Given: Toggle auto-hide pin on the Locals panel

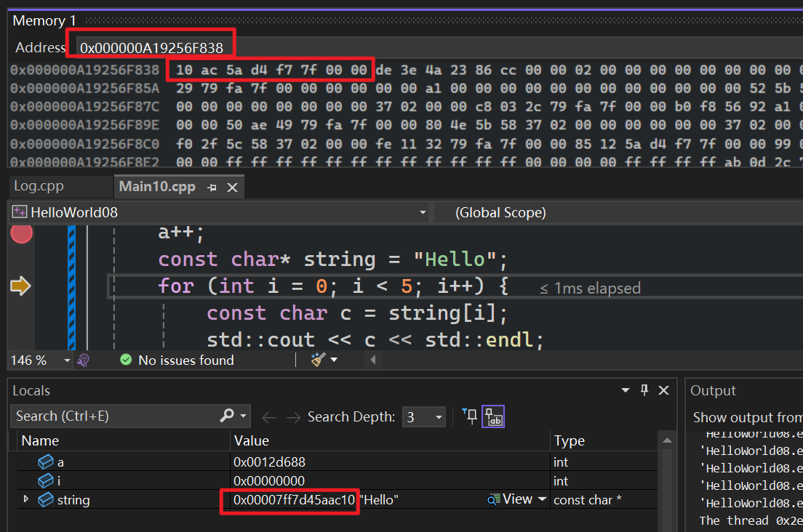Looking at the screenshot, I should click(x=644, y=390).
